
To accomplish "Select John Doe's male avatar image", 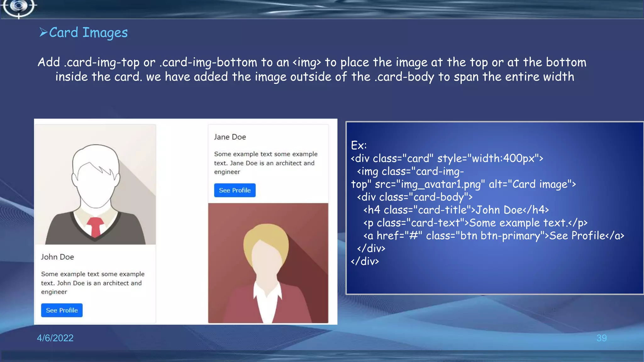I will tap(96, 184).
